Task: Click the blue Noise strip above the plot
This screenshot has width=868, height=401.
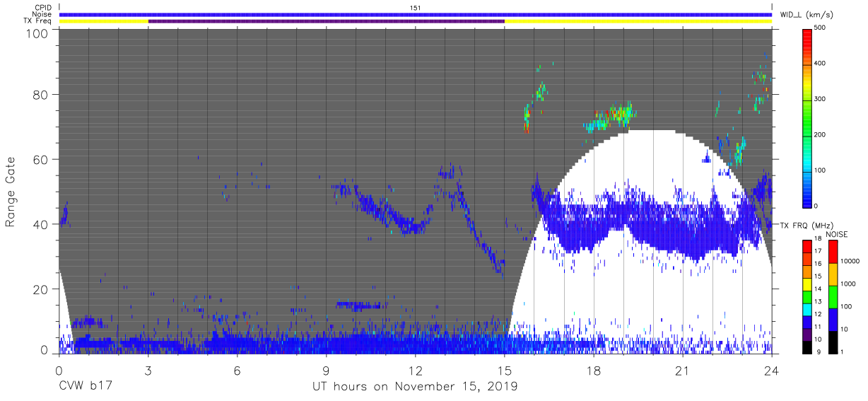Action: click(x=415, y=14)
